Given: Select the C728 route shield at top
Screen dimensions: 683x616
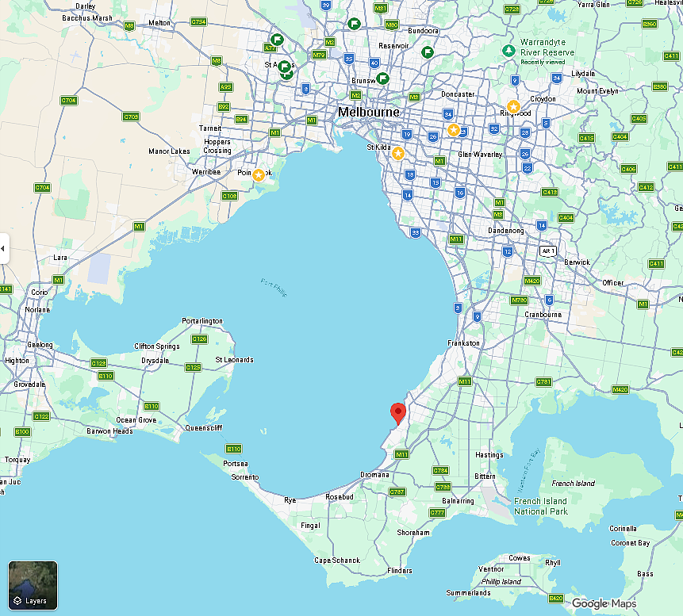Looking at the screenshot, I should [512, 10].
